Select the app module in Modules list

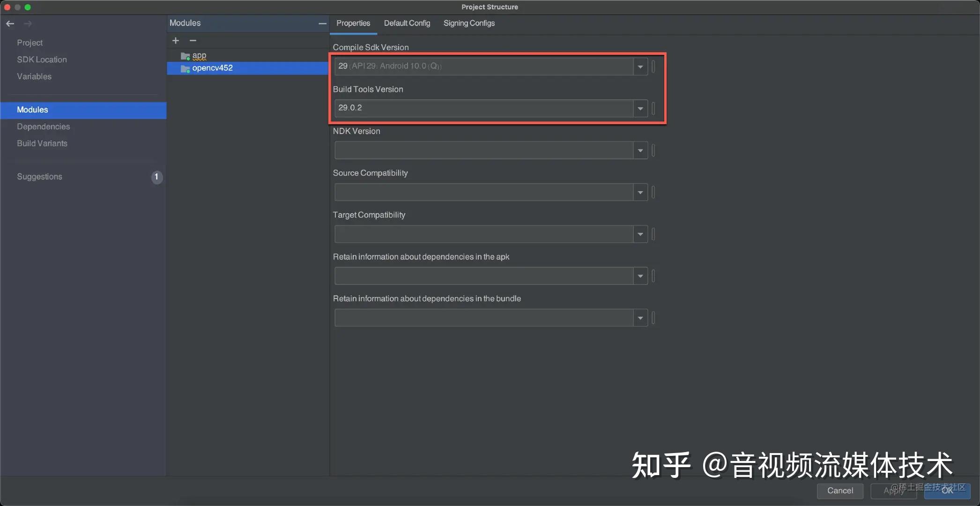(199, 55)
